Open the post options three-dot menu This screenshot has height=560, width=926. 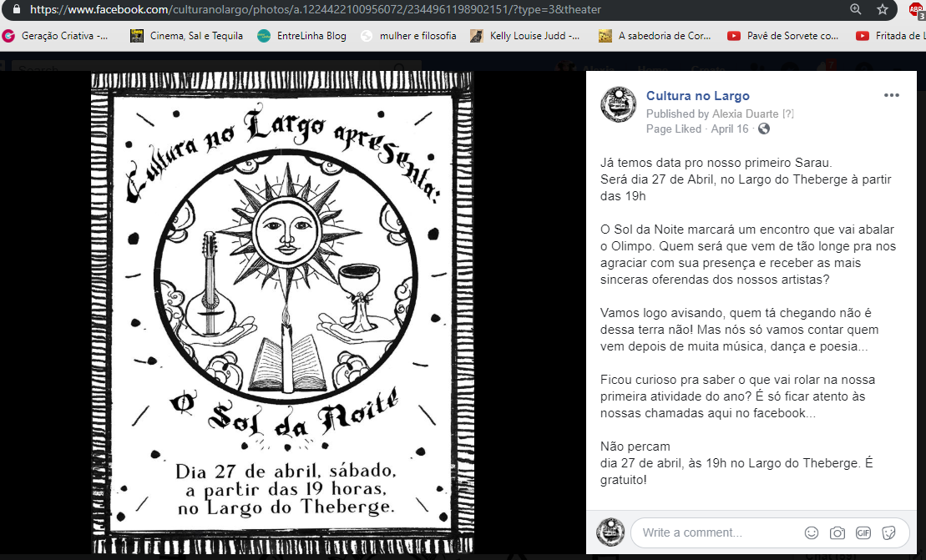(x=892, y=95)
